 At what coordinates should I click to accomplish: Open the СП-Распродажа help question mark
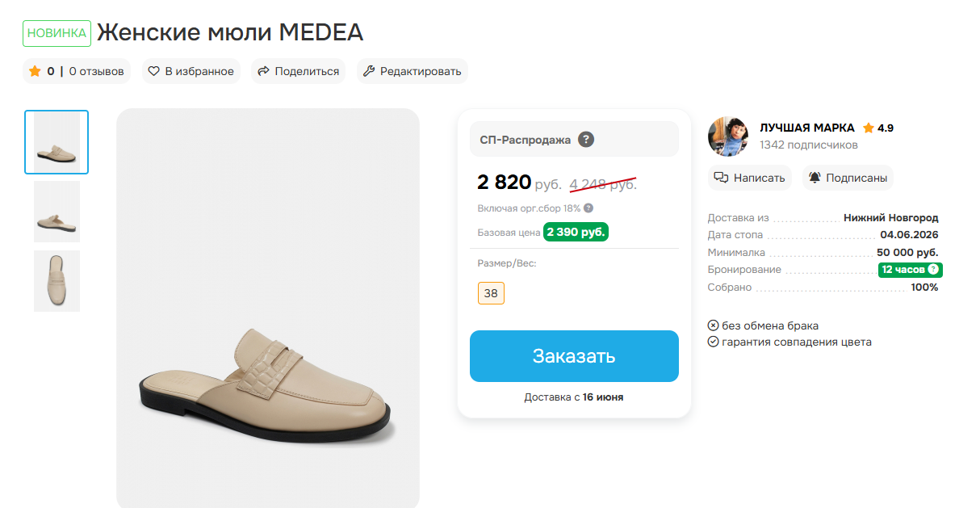(586, 139)
